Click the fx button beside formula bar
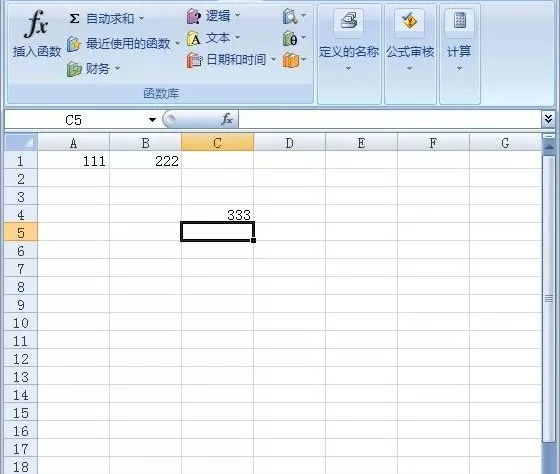Viewport: 560px width, 474px height. coord(227,119)
